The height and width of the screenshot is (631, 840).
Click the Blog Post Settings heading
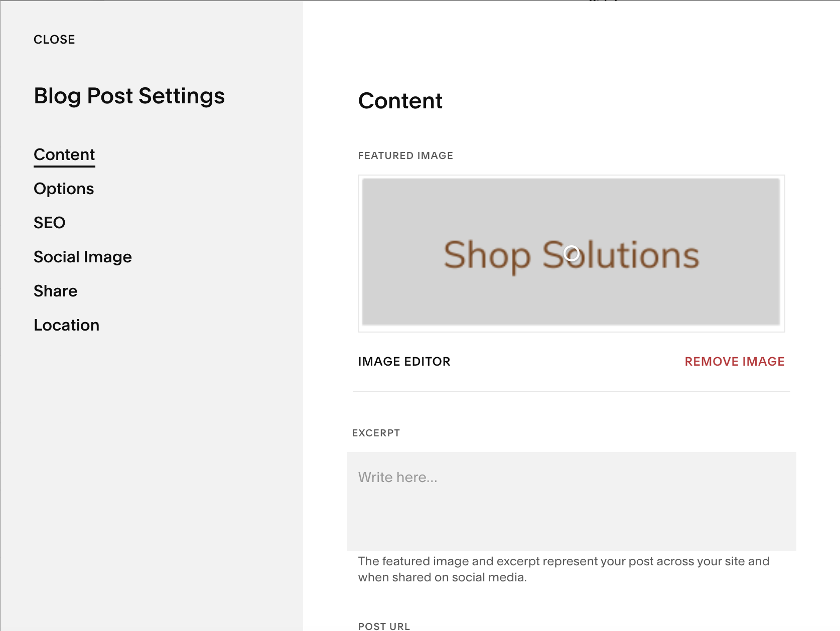[x=129, y=96]
